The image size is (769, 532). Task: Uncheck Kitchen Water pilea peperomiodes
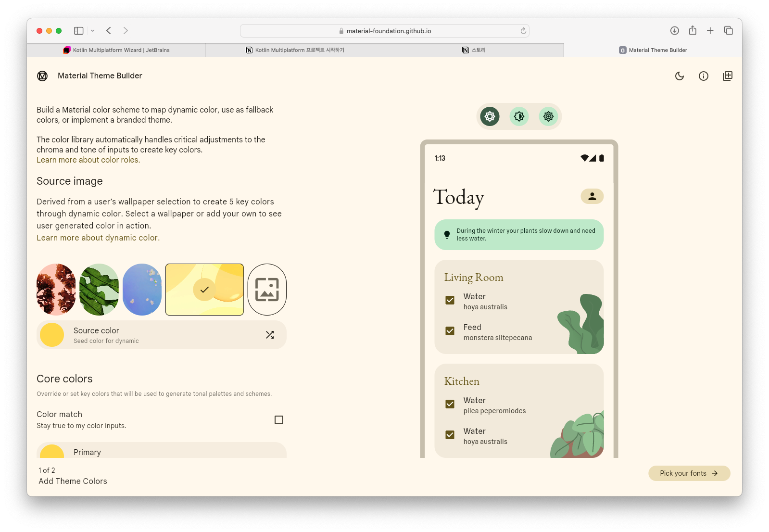(x=450, y=404)
